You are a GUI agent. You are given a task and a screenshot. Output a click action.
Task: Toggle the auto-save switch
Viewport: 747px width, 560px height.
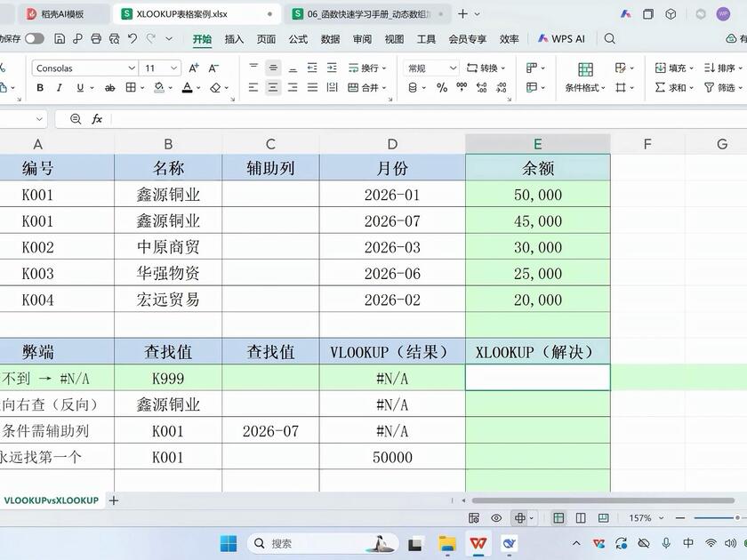pos(35,39)
